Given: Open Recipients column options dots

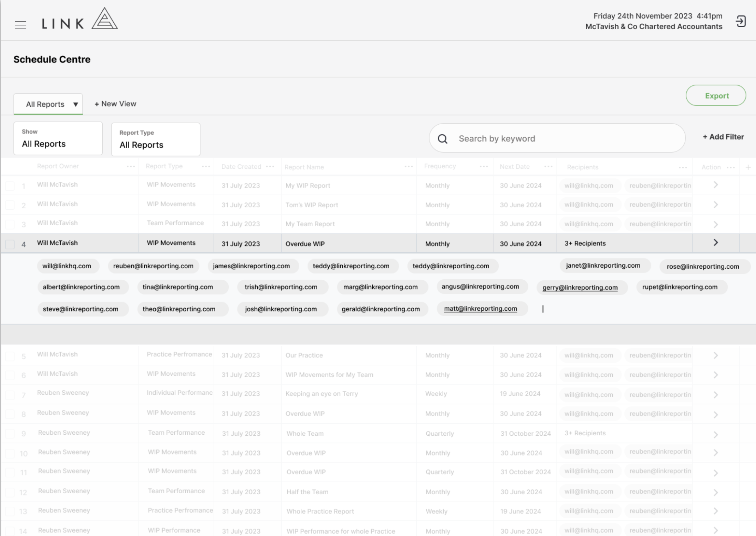Looking at the screenshot, I should coord(683,167).
